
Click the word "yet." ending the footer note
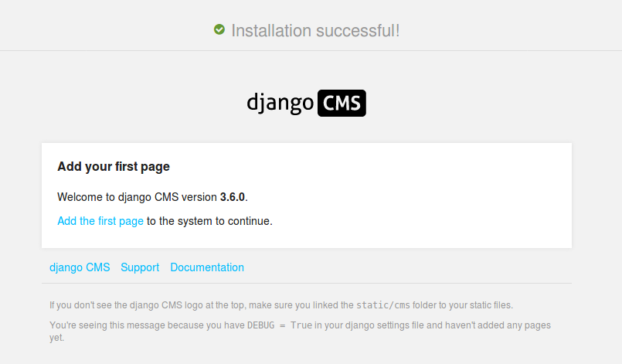(56, 338)
